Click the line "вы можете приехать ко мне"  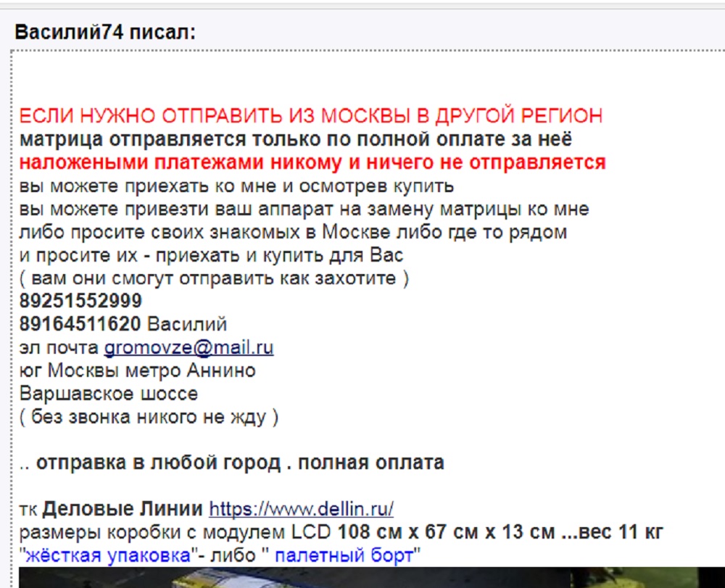point(236,186)
